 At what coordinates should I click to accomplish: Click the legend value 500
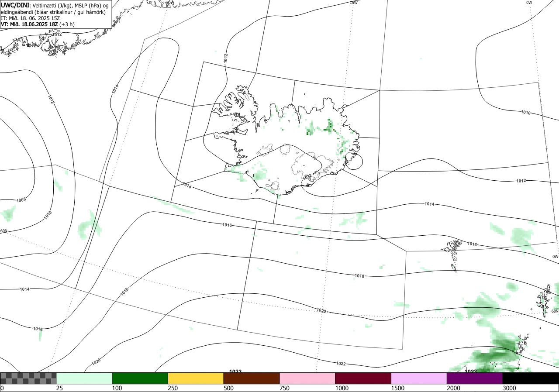point(229,388)
